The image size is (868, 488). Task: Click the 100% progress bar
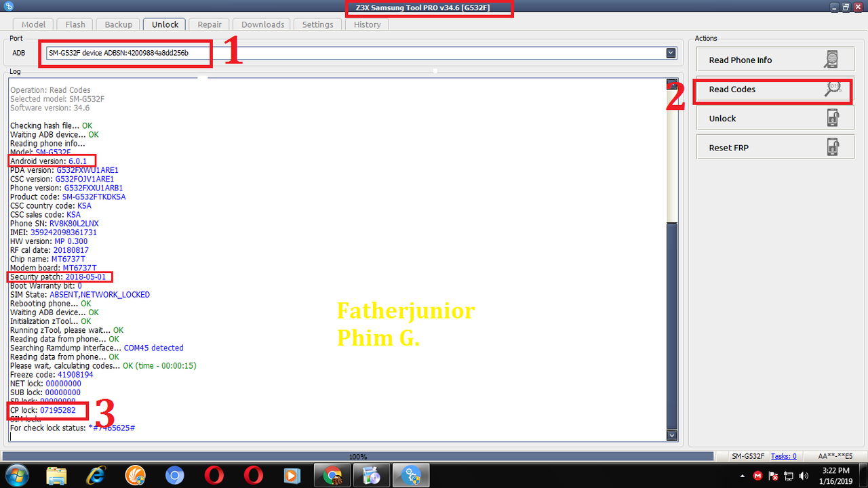[358, 456]
